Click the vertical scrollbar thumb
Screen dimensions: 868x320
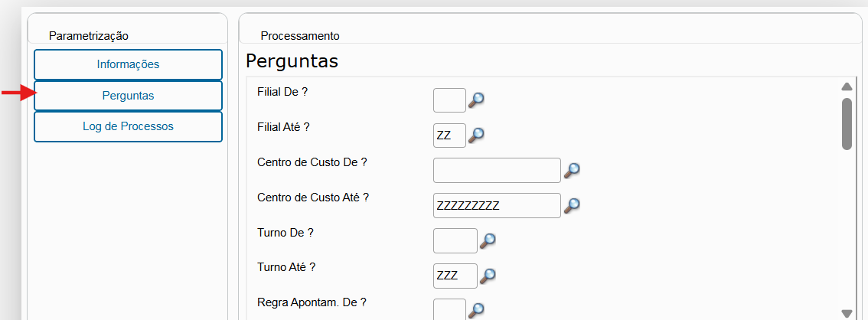[x=847, y=124]
